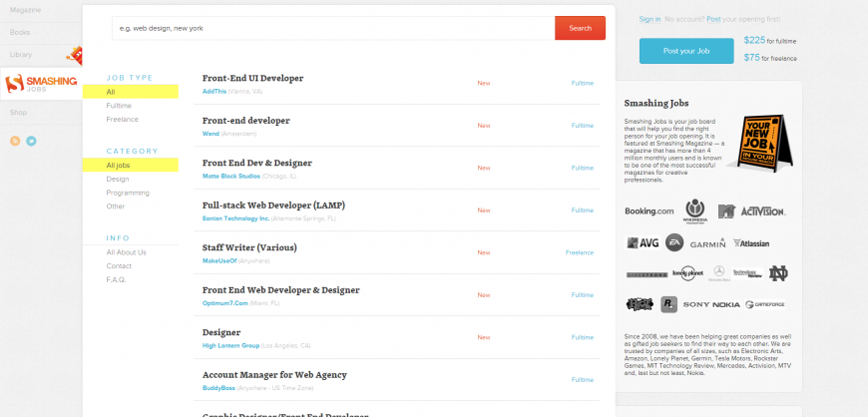Screen dimensions: 868x417
Task: Open the BuddyBoss company link
Action: pos(218,388)
